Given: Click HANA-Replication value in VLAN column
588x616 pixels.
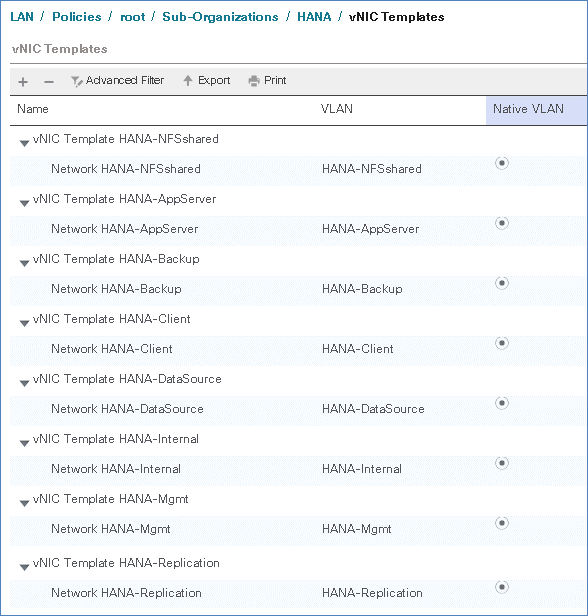Looking at the screenshot, I should click(x=372, y=594).
